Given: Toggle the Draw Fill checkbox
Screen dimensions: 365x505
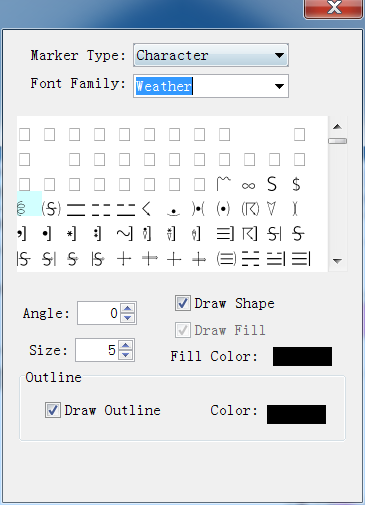Looking at the screenshot, I should point(183,330).
